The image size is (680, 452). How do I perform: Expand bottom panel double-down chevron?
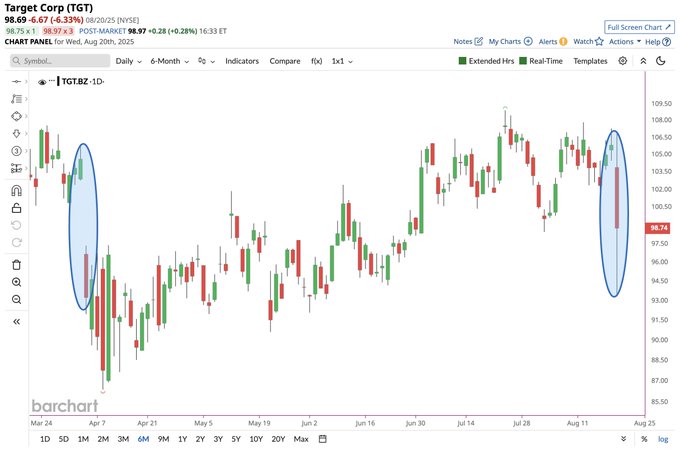pyautogui.click(x=624, y=439)
